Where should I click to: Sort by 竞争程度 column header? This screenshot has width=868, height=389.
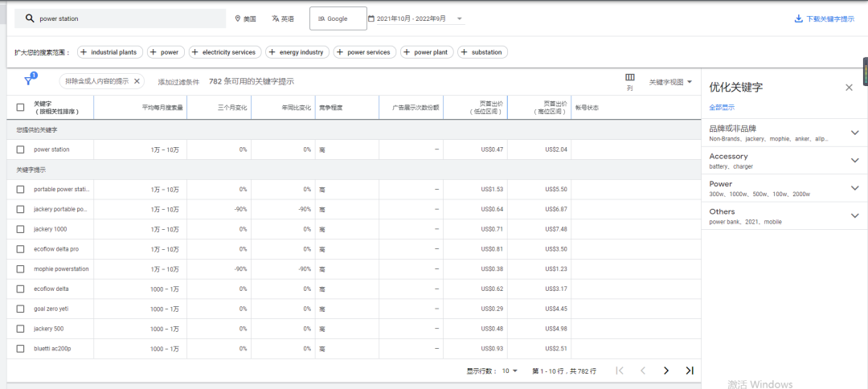click(330, 108)
